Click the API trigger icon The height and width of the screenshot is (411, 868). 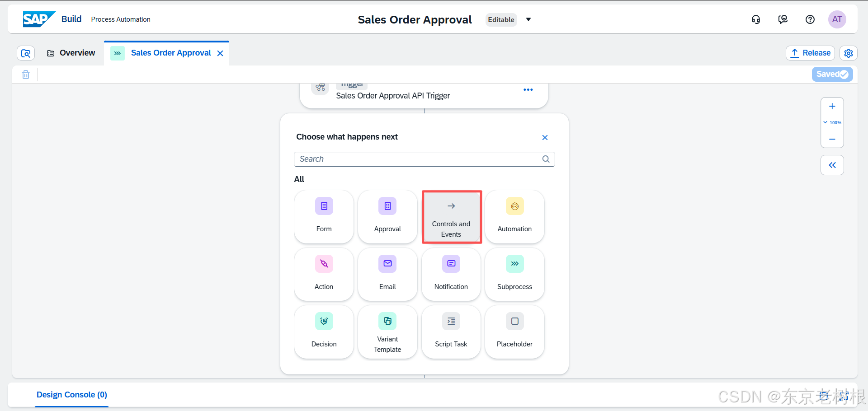click(320, 87)
